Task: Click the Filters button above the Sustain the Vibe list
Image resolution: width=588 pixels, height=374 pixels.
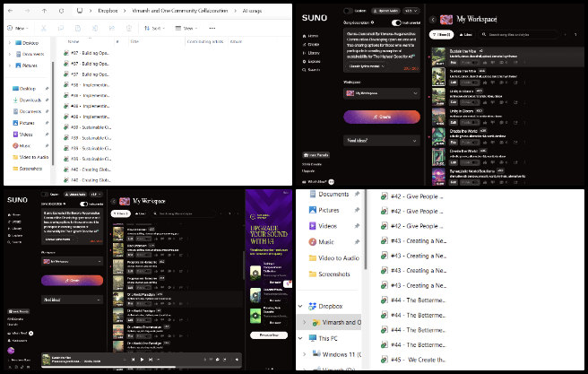Action: (x=441, y=34)
